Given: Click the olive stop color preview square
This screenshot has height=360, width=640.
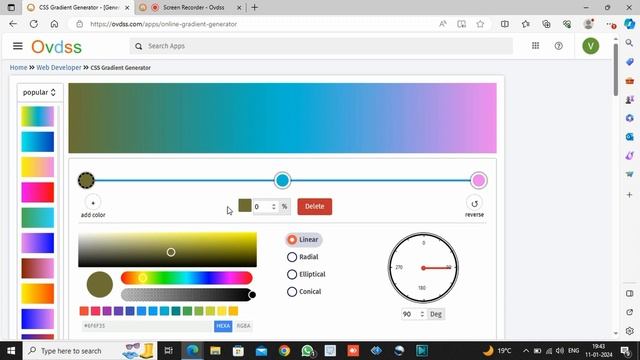Looking at the screenshot, I should (245, 206).
